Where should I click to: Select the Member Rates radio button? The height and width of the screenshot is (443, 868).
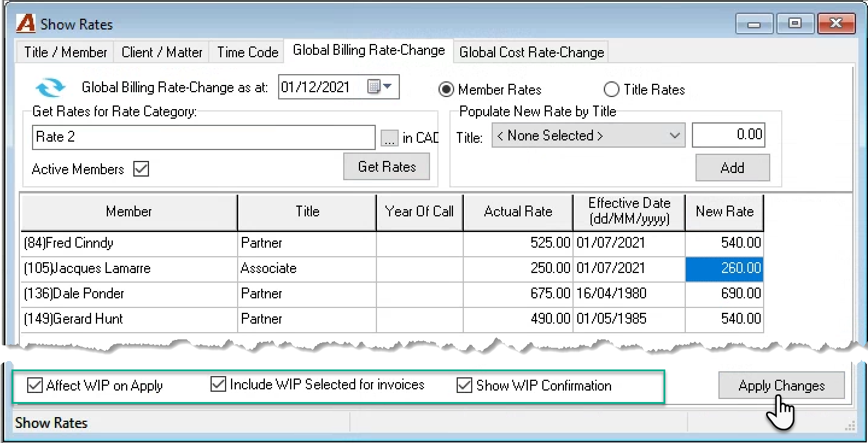(446, 90)
